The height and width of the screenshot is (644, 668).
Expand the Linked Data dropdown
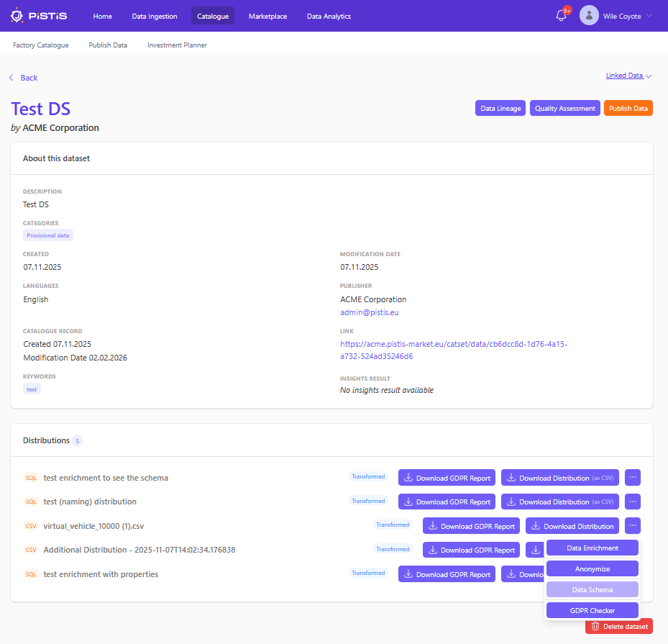click(628, 76)
